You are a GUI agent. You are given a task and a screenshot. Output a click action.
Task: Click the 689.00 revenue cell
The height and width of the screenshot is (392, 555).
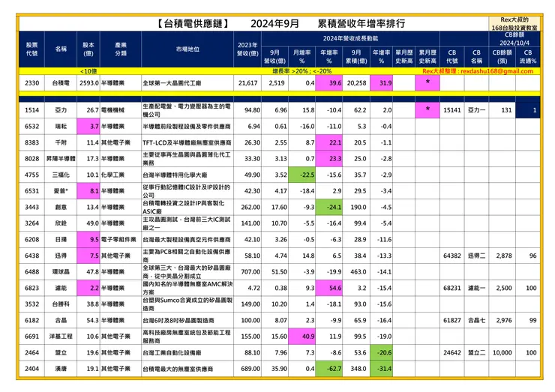tap(247, 369)
